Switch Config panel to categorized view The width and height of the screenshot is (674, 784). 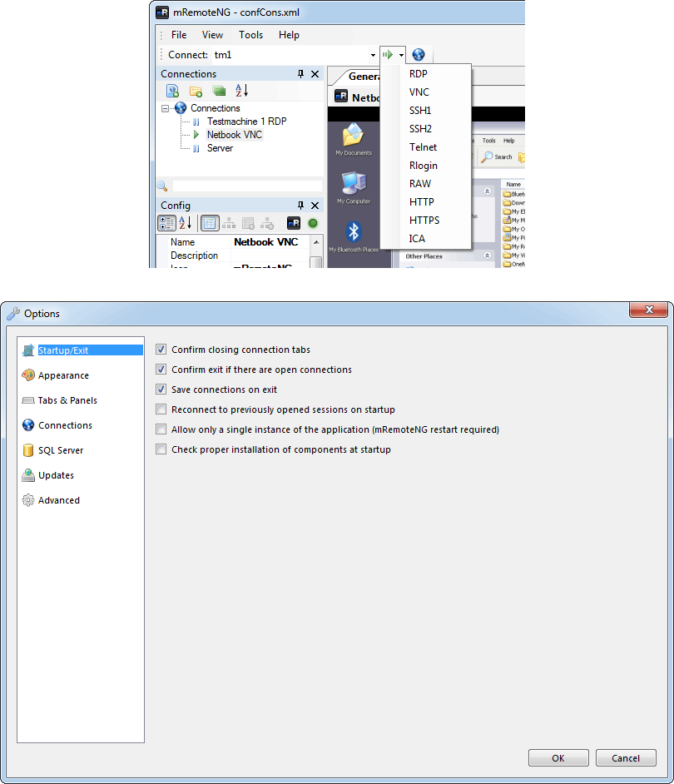point(167,222)
